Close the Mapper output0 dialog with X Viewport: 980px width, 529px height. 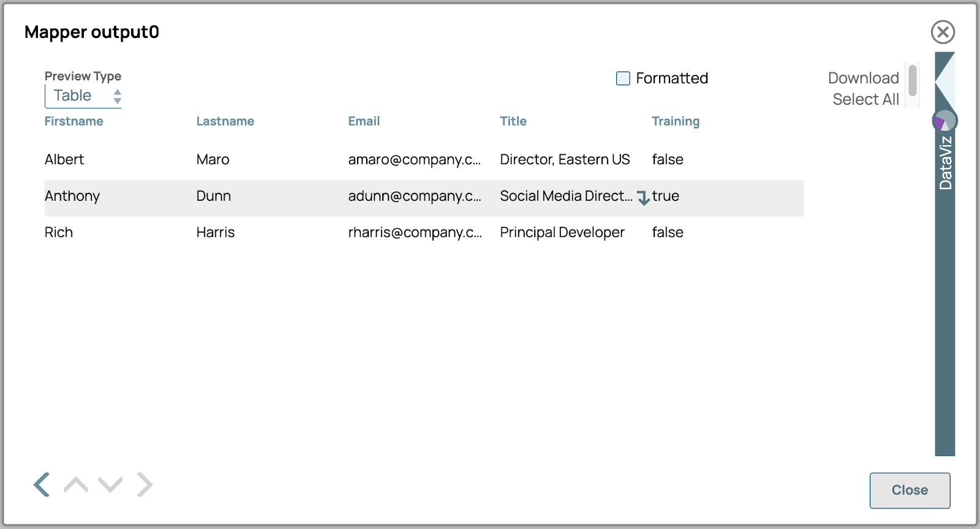[943, 32]
